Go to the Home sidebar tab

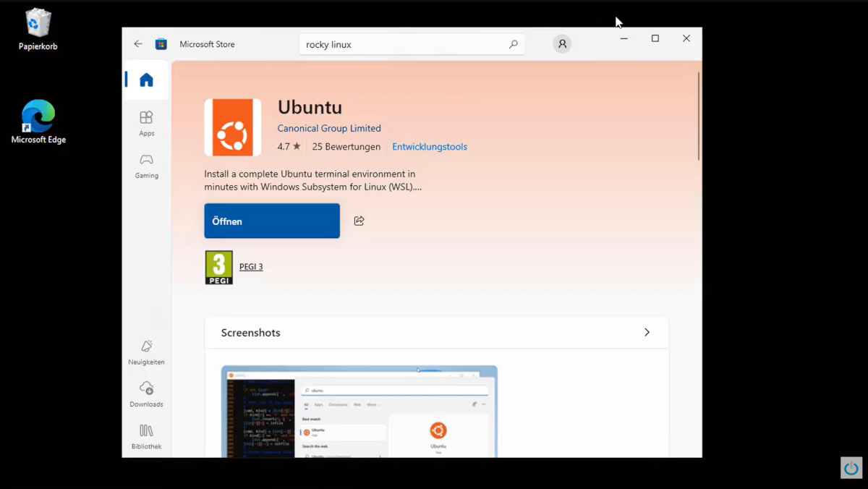(146, 80)
